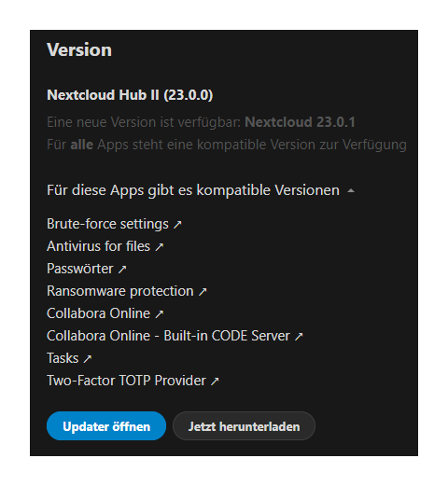Open the Passwörter app link
The width and height of the screenshot is (448, 486).
pos(80,269)
